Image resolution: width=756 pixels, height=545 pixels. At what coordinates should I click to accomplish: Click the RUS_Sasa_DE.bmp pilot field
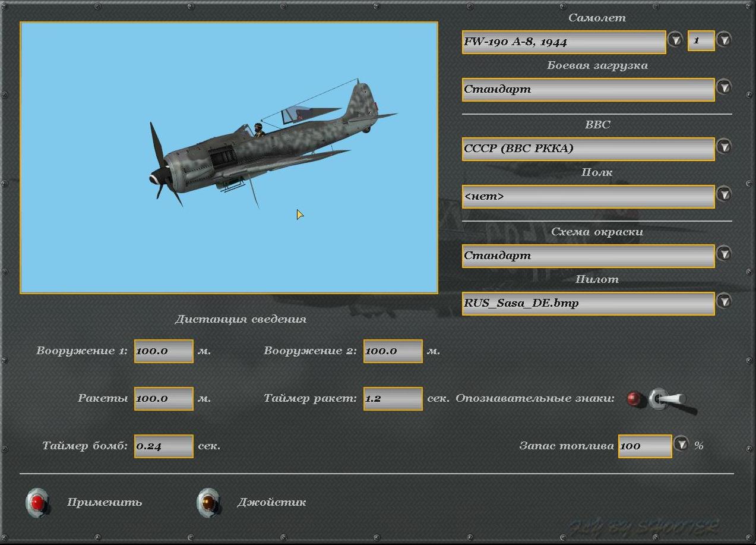[588, 303]
